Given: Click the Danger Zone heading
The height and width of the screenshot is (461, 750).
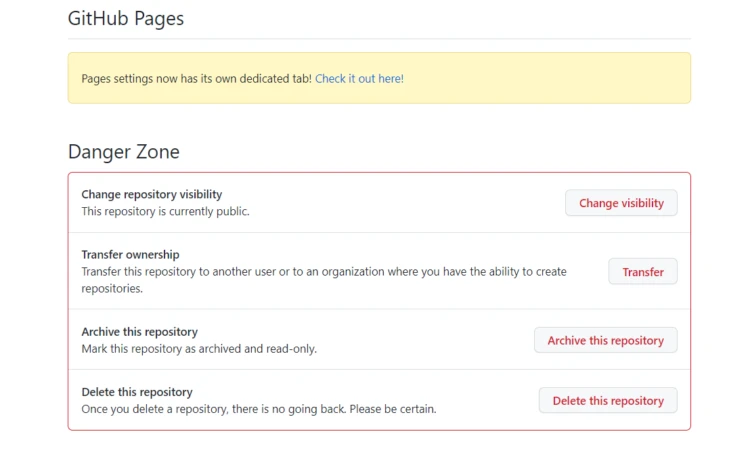Looking at the screenshot, I should pos(124,152).
